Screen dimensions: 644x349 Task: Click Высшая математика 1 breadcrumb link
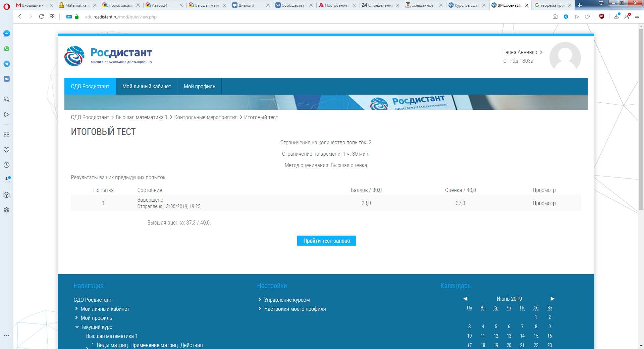141,117
